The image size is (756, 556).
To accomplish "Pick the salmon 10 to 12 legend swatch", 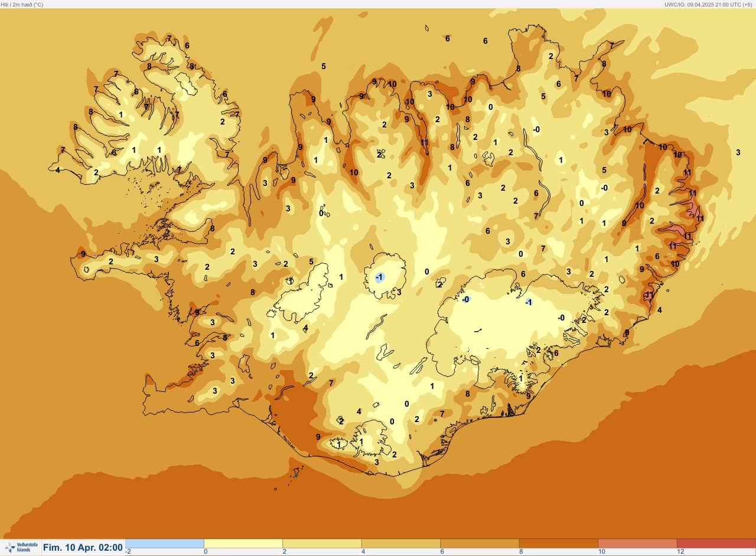I will click(637, 543).
